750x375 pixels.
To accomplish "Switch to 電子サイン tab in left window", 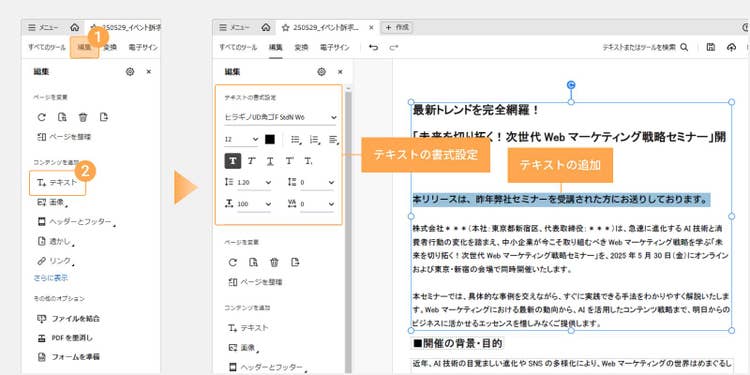I will coord(143,47).
